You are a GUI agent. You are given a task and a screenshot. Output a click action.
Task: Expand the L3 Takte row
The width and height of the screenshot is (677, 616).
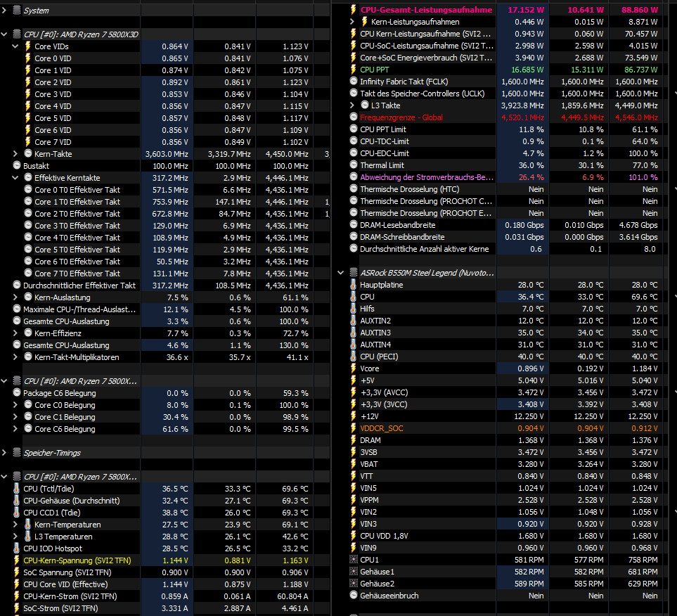coord(352,105)
